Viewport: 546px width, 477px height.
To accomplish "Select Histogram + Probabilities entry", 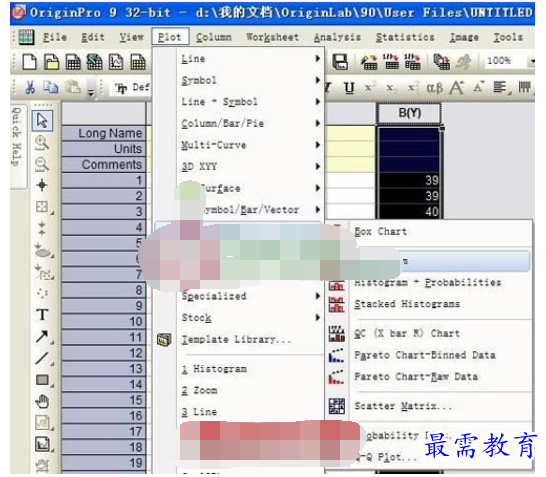I will (428, 282).
